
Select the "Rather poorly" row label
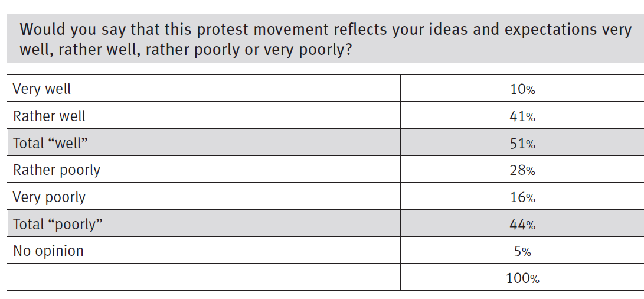[57, 171]
